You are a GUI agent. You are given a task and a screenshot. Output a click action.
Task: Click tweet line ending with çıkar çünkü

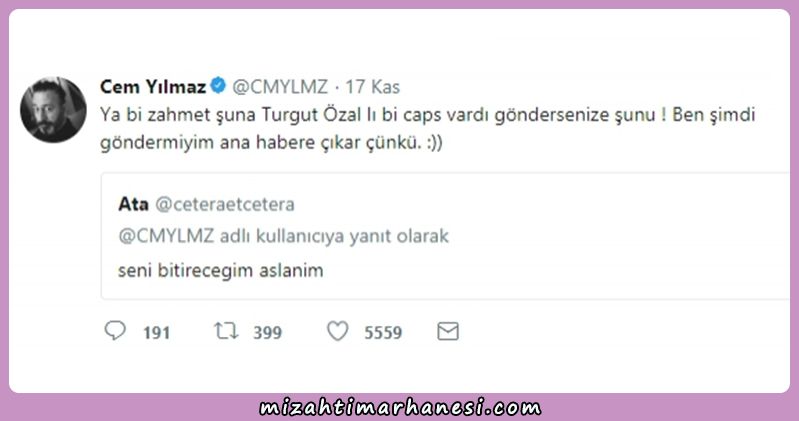pyautogui.click(x=271, y=142)
